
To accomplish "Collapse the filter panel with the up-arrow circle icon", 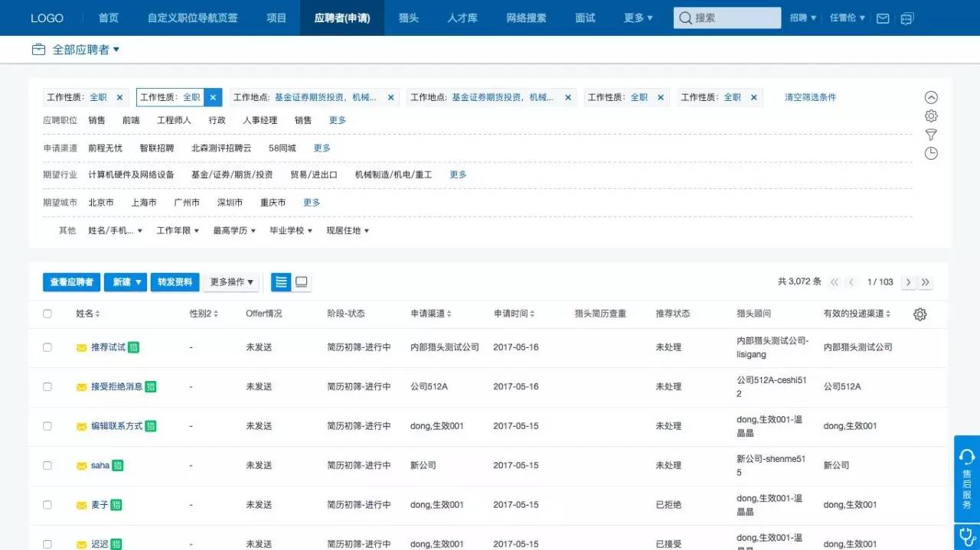I will (931, 97).
